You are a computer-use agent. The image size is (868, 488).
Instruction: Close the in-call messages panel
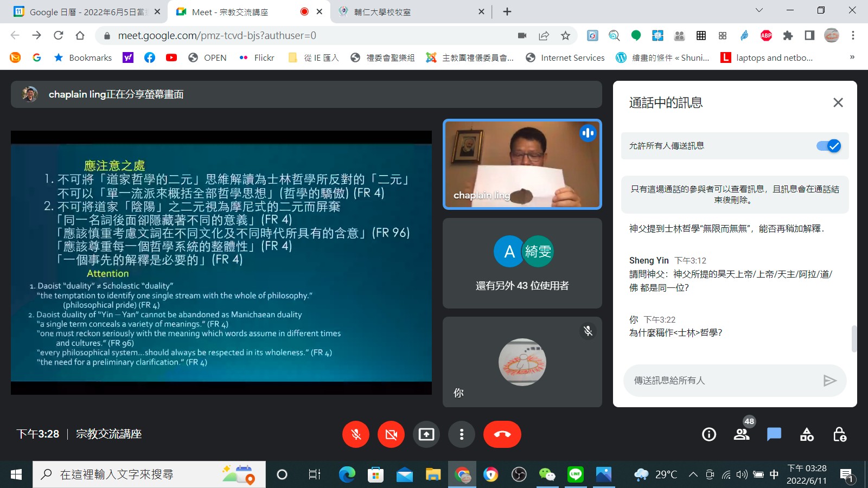(838, 102)
